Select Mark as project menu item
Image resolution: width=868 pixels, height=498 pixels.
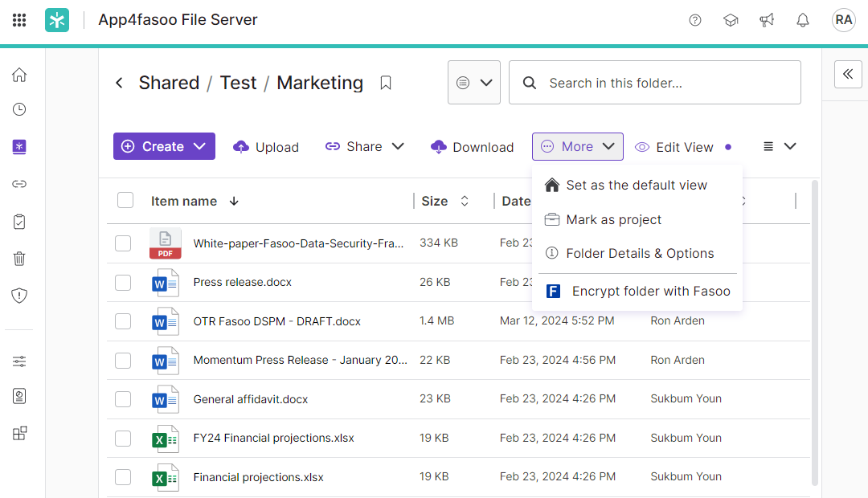click(613, 219)
